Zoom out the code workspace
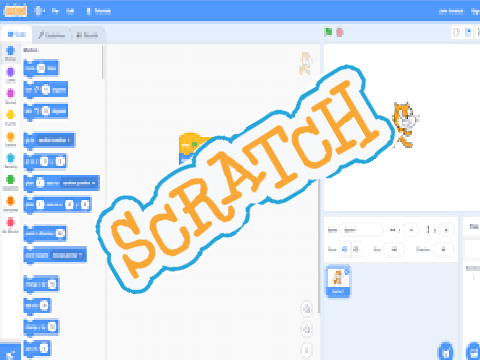480x360 pixels. (307, 330)
